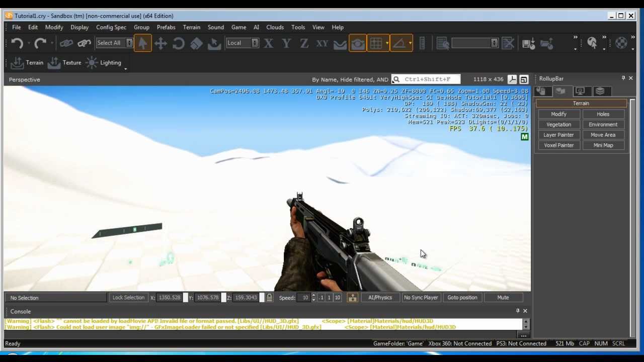Click the sphere icon on the toolbar
The width and height of the screenshot is (644, 362).
(x=621, y=43)
